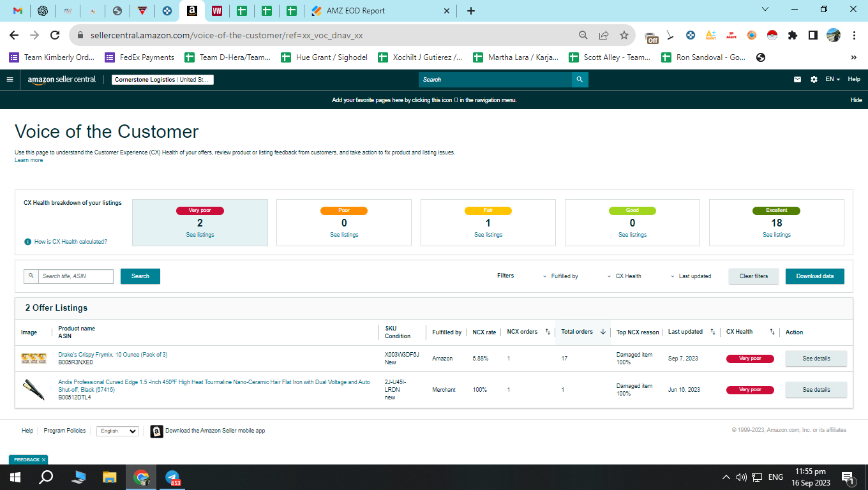
Task: Open the Scott Alley - Team bookmark
Action: coord(610,57)
